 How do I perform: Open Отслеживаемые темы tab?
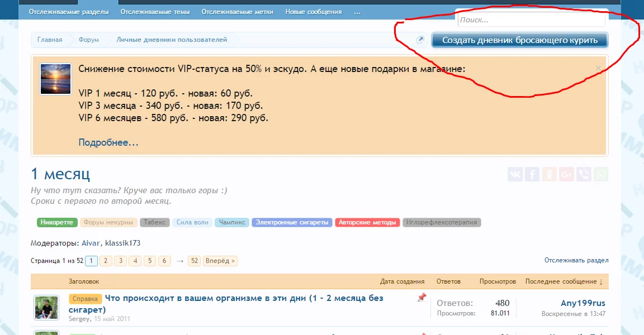click(x=155, y=12)
